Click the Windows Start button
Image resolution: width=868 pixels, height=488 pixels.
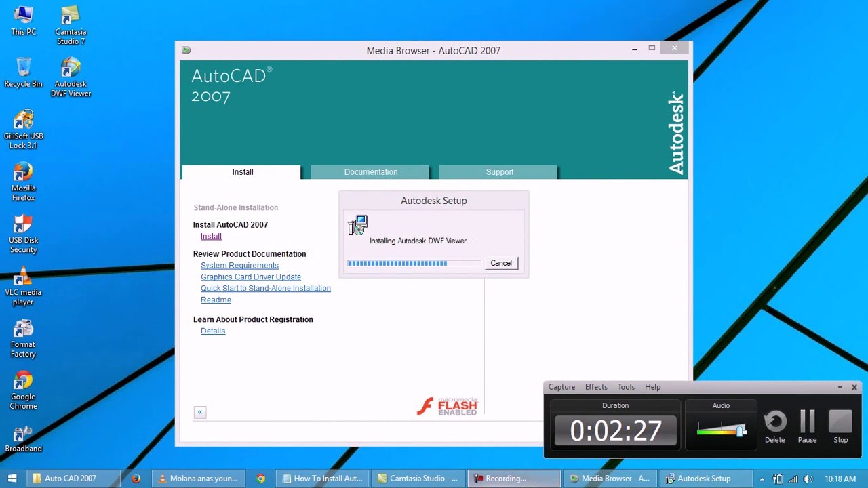click(x=12, y=478)
